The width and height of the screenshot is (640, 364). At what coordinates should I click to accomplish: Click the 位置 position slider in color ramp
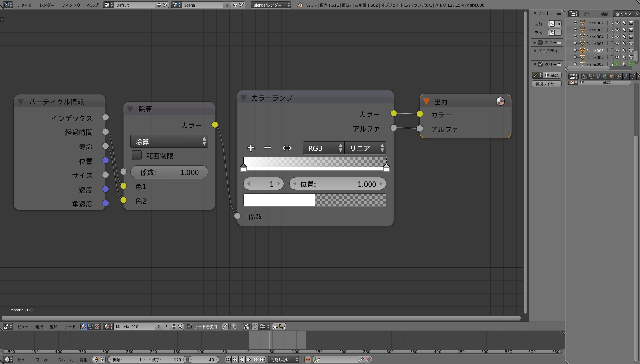coord(338,184)
